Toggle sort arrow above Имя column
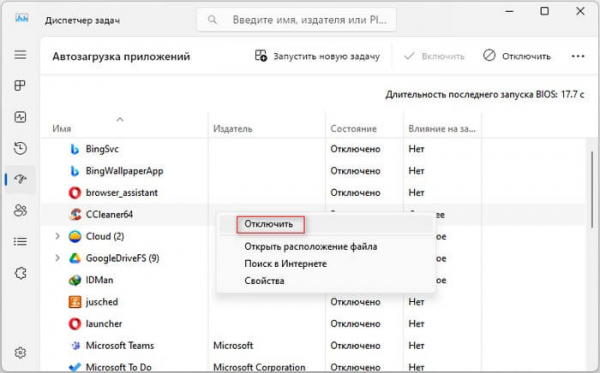The height and width of the screenshot is (373, 600). coord(120,119)
